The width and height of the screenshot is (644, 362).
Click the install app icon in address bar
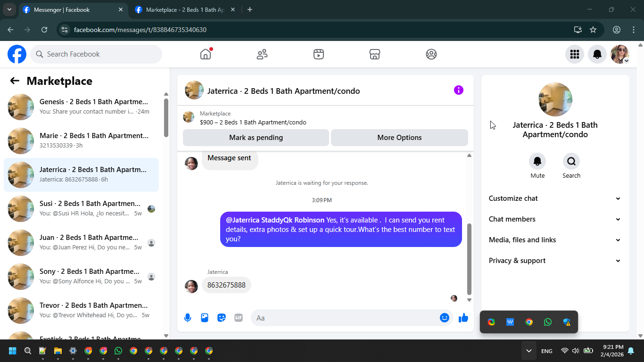(578, 30)
